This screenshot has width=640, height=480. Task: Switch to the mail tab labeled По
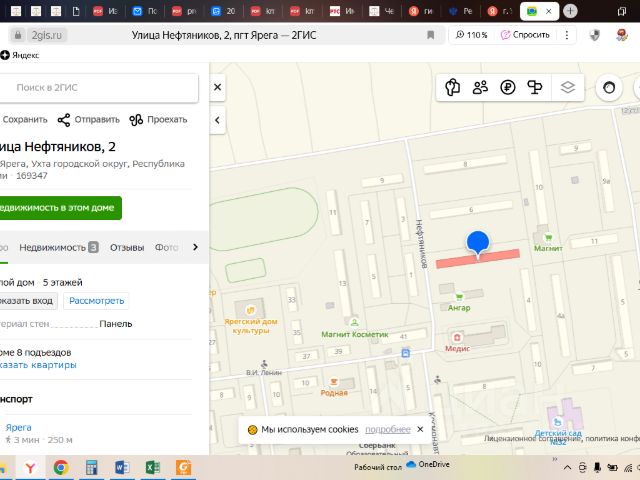[146, 11]
